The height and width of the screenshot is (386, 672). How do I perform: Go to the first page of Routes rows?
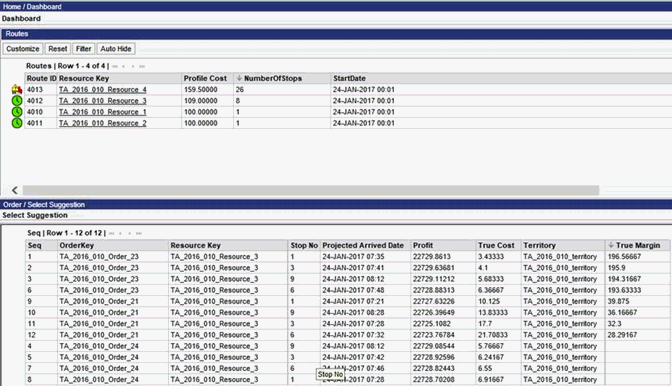pos(114,66)
